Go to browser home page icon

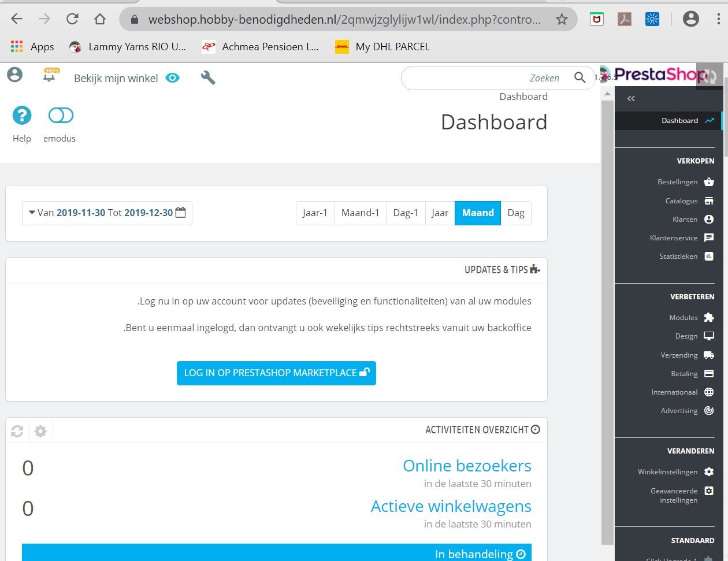[100, 19]
